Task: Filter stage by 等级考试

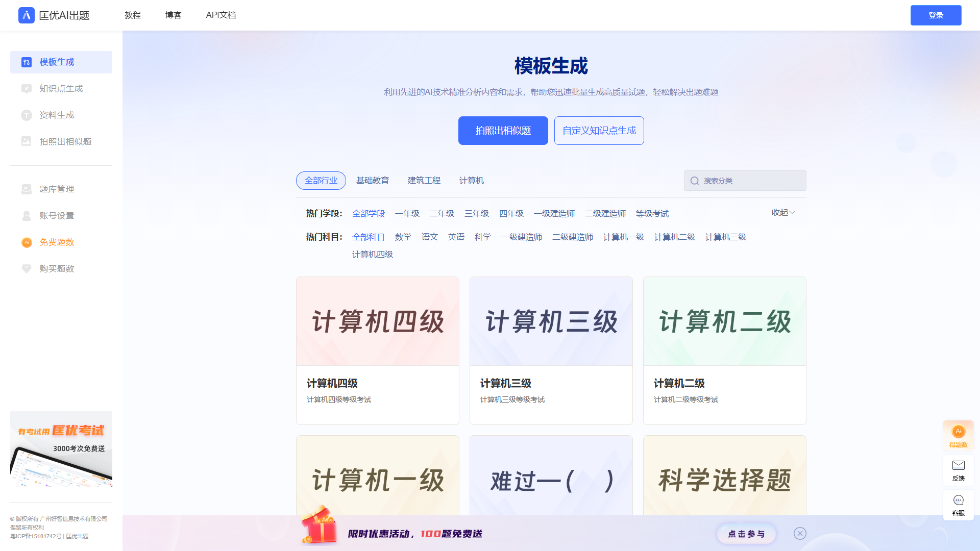Action: pyautogui.click(x=652, y=214)
